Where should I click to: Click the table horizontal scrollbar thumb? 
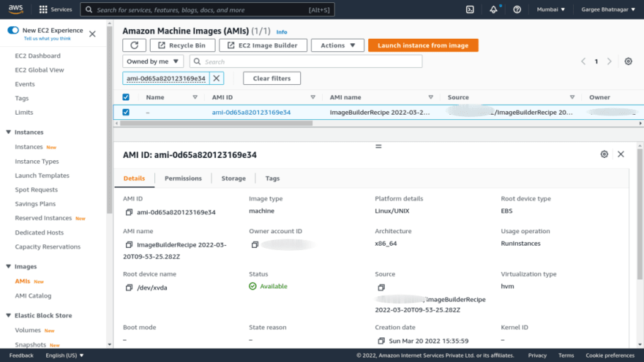tap(216, 123)
